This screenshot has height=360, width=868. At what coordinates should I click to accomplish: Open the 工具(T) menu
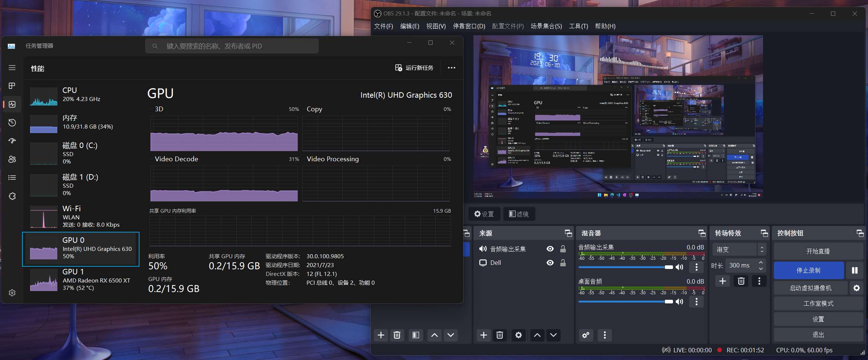coord(578,26)
